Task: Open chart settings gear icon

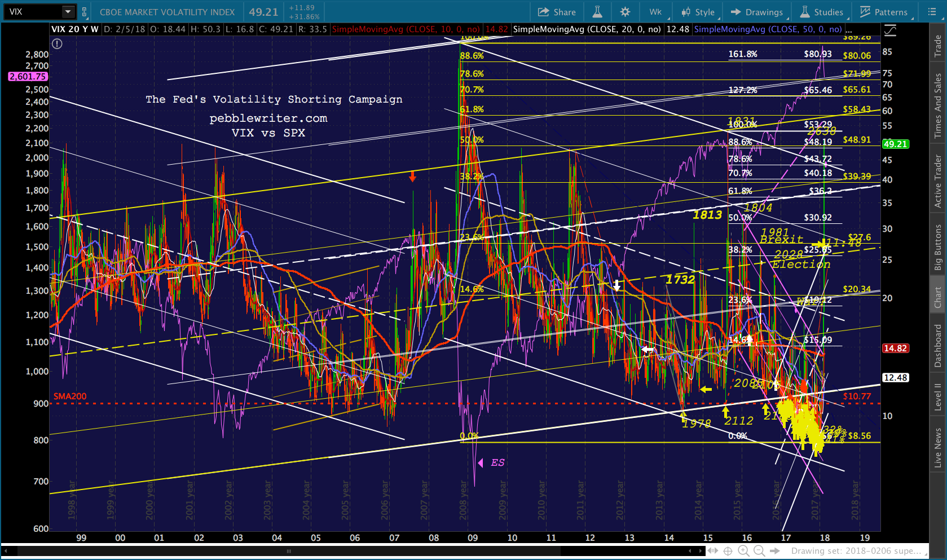Action: click(x=625, y=12)
